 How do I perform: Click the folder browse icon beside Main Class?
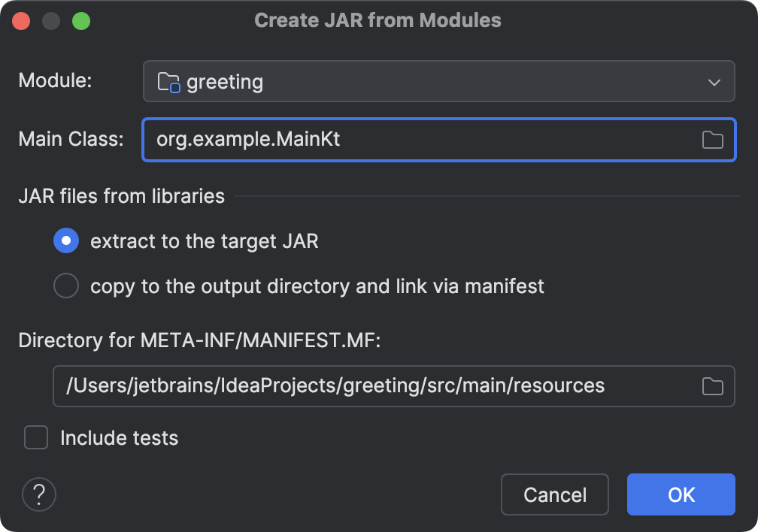coord(712,140)
